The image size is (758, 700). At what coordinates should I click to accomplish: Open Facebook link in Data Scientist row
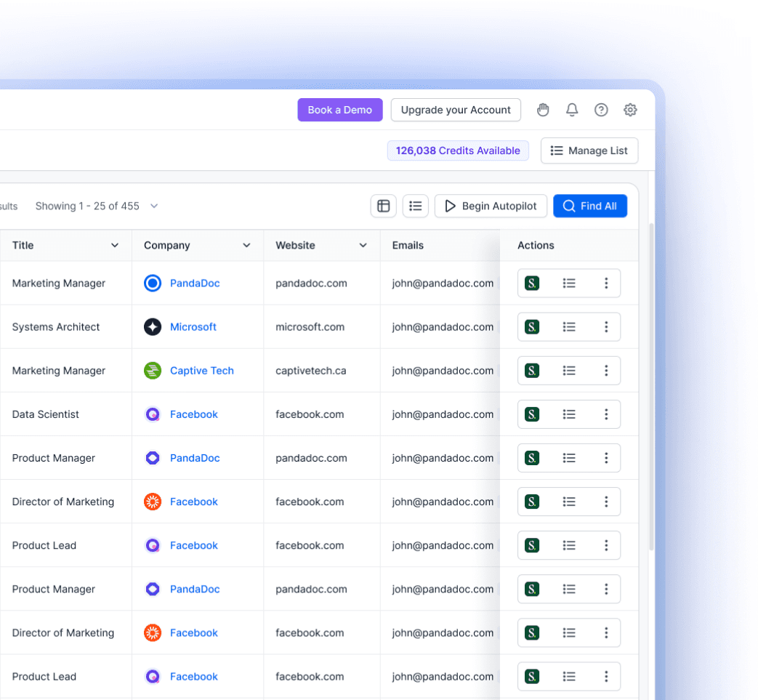[x=194, y=414]
